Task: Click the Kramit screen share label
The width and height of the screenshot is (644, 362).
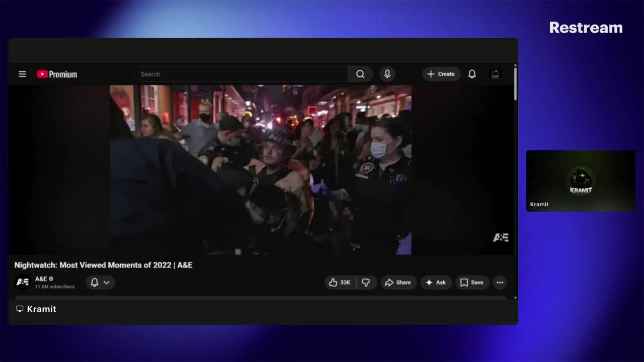Action: (x=41, y=309)
